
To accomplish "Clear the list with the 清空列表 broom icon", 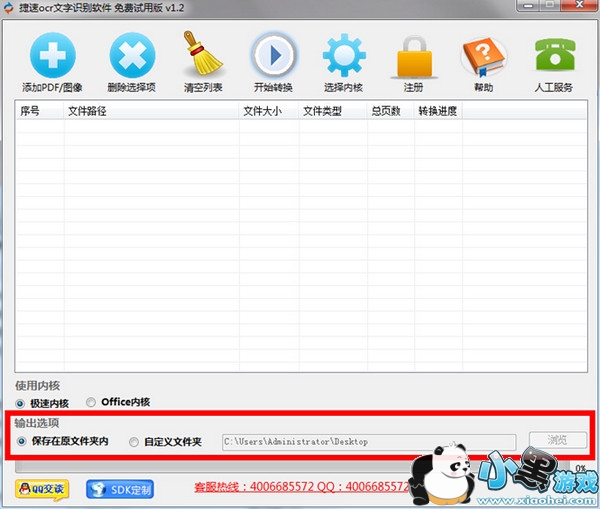I will click(202, 54).
